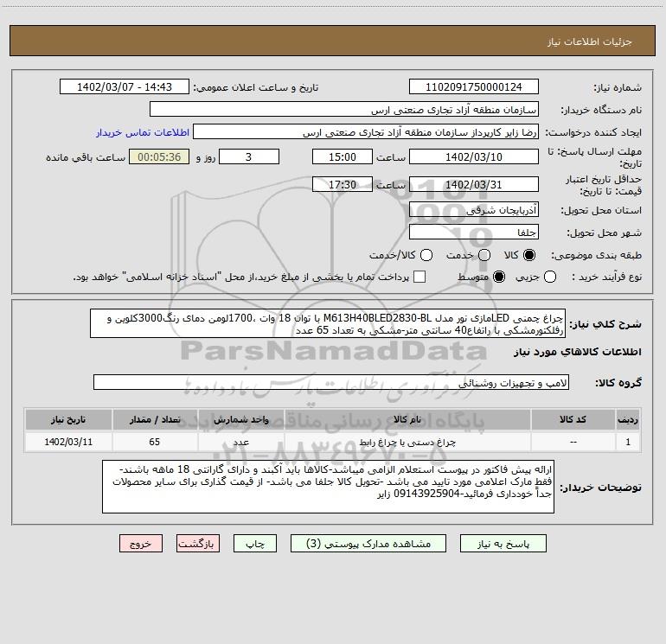
Task: Choose جزیی purchase process type
Action: tap(550, 277)
